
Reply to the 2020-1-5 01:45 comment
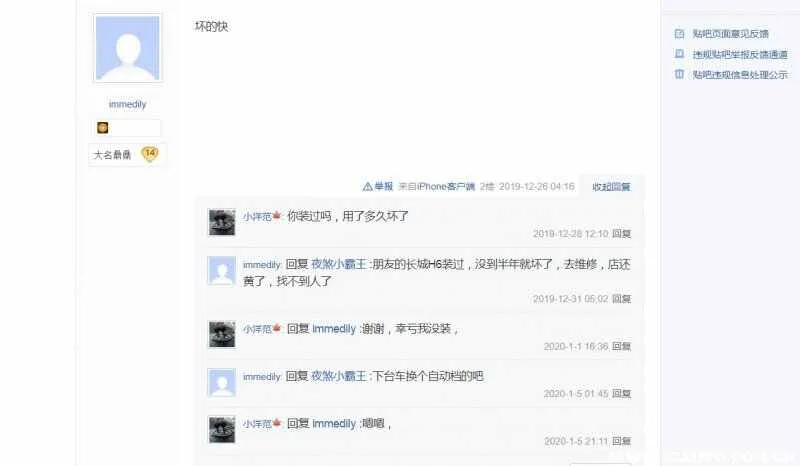(621, 394)
